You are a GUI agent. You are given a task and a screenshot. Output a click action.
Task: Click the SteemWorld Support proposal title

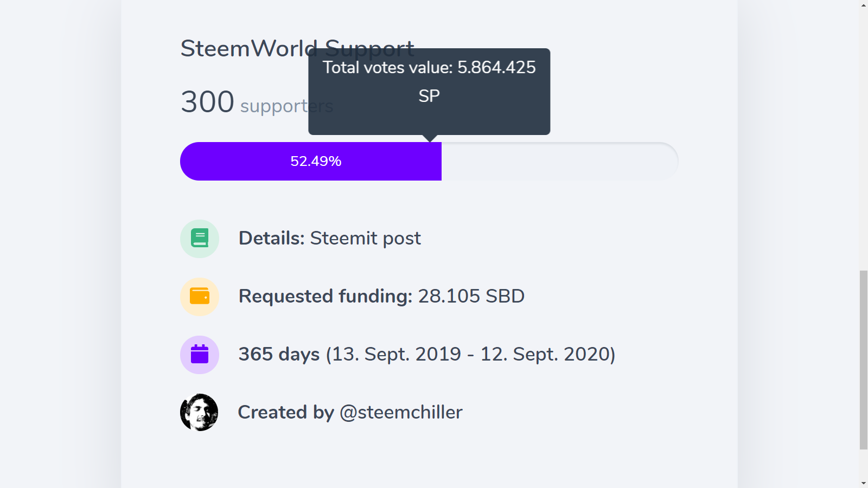(x=244, y=49)
